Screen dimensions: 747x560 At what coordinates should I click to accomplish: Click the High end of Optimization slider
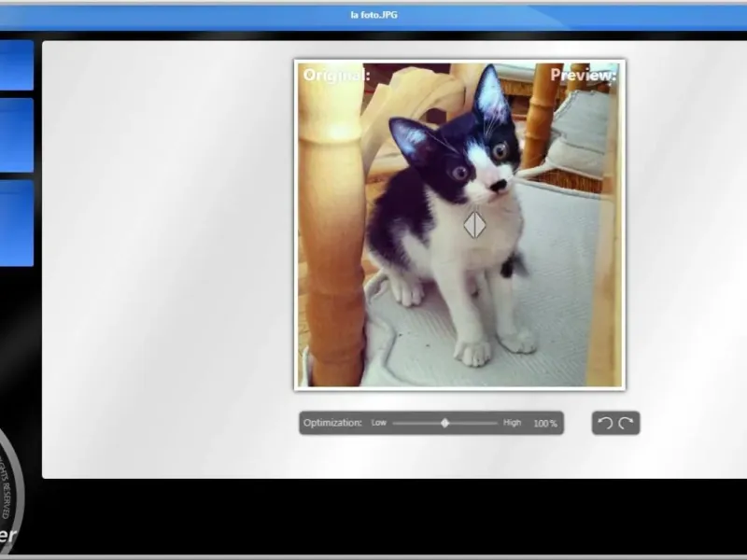coord(512,423)
